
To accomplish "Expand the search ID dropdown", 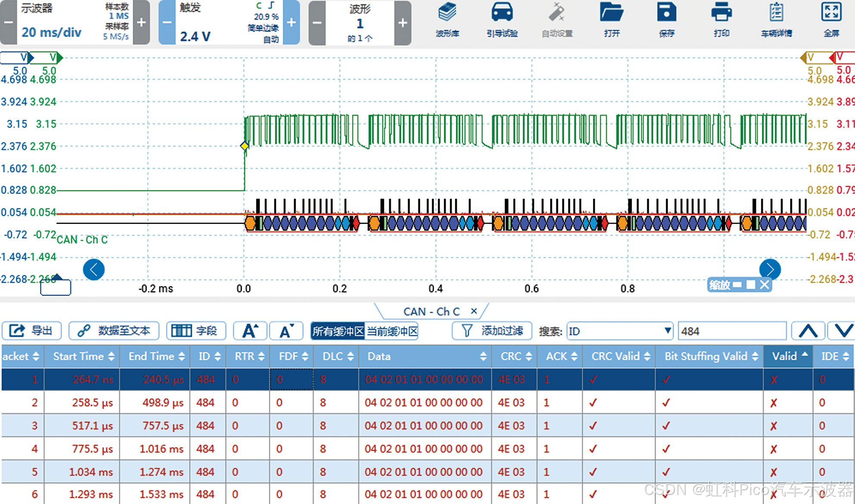I will coord(667,331).
